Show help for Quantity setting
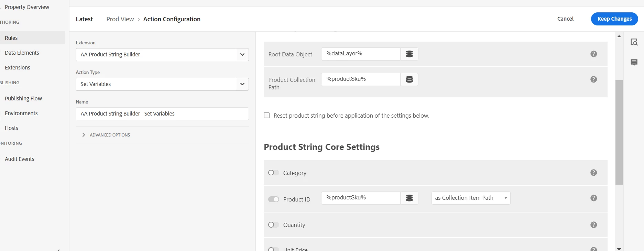Viewport: 644px width, 251px height. coord(593,225)
